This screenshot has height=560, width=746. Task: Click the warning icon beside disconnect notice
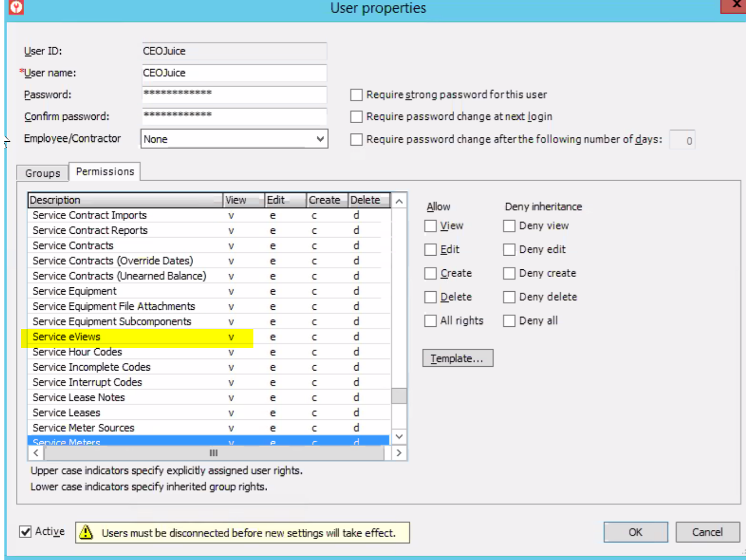[86, 532]
